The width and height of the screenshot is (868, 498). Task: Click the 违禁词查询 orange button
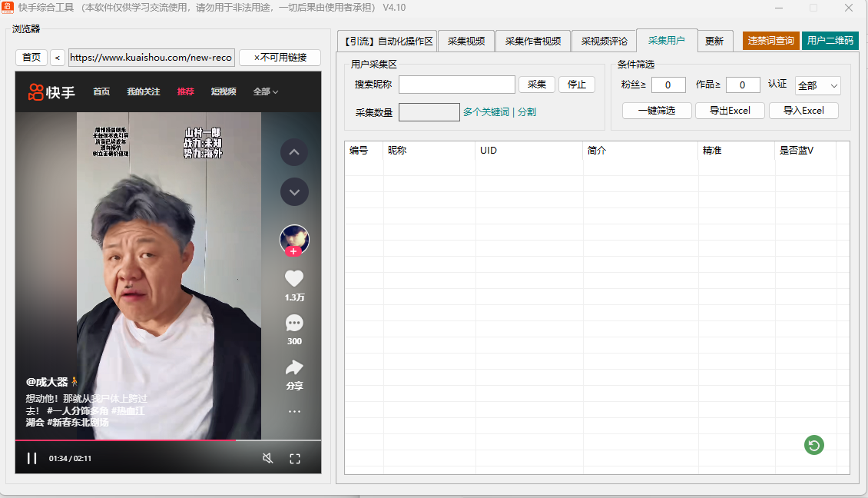tap(771, 41)
